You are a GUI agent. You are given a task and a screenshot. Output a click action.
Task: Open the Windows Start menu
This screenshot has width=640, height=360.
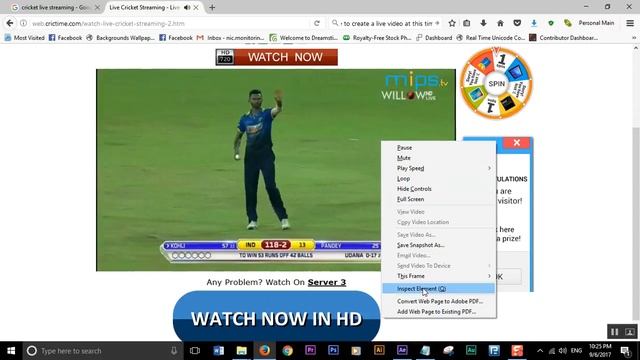(11, 351)
